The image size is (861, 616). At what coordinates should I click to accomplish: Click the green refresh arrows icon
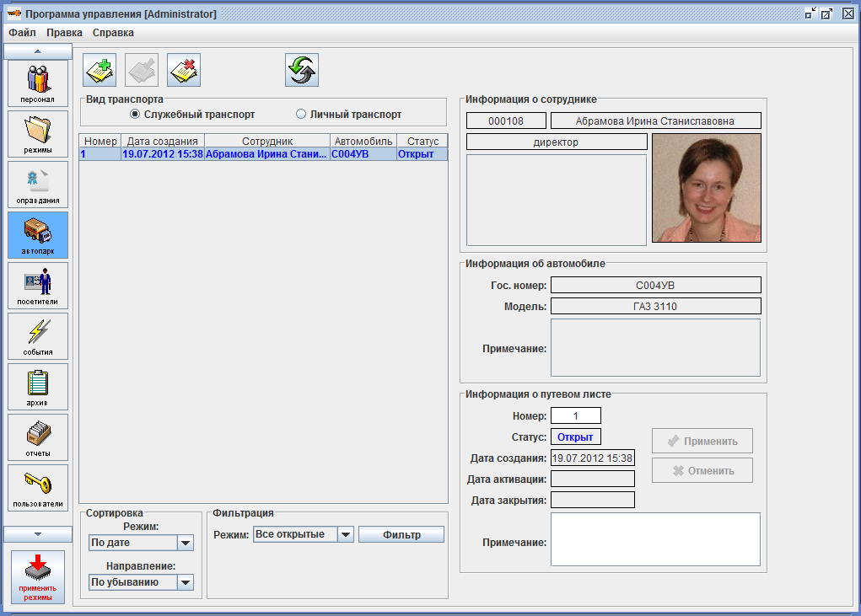(302, 71)
